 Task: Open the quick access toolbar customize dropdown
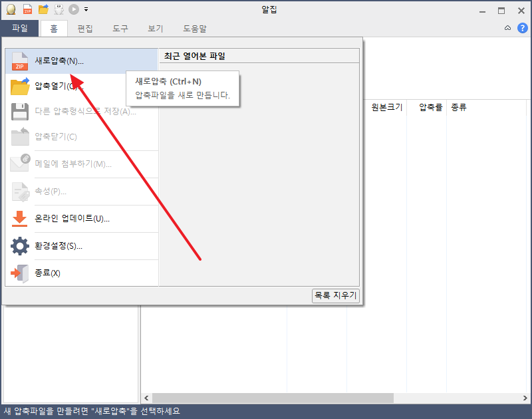click(x=86, y=9)
